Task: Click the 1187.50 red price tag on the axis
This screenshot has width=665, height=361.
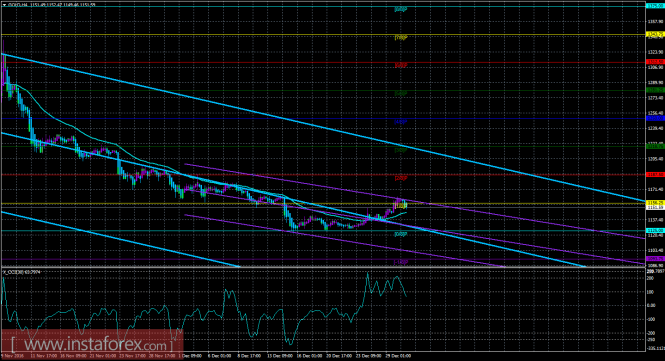Action: click(654, 174)
